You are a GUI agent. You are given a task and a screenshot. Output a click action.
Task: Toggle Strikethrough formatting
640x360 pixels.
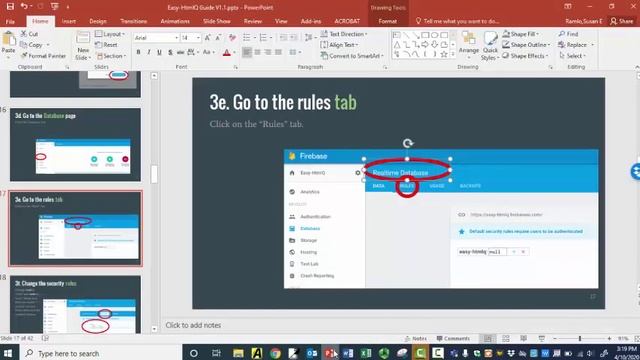pyautogui.click(x=180, y=52)
